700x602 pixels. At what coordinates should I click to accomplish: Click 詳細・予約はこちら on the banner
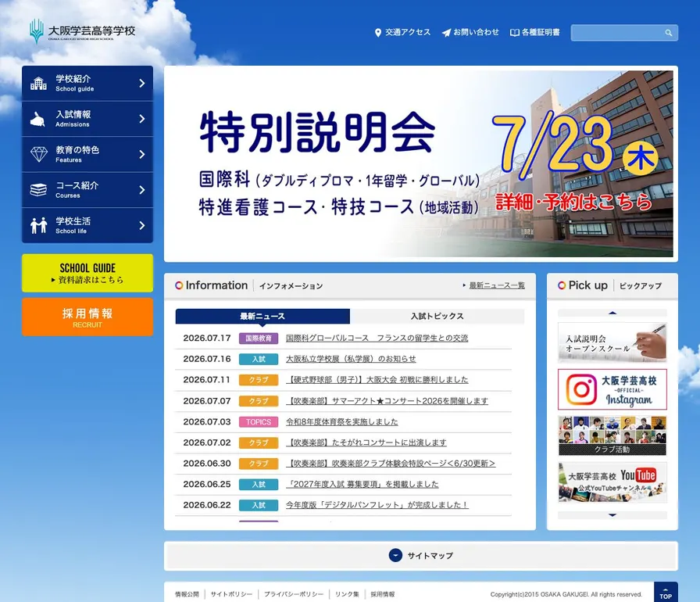pos(574,202)
